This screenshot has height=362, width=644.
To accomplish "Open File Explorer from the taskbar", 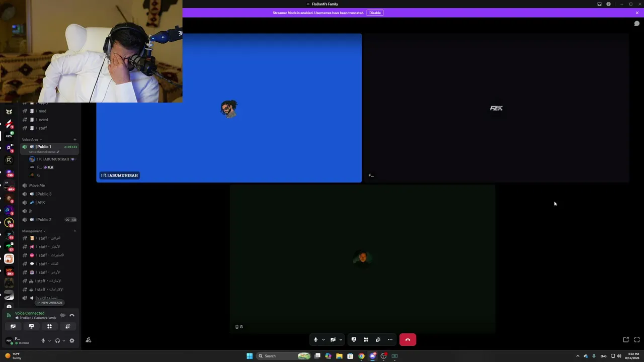I will 339,356.
